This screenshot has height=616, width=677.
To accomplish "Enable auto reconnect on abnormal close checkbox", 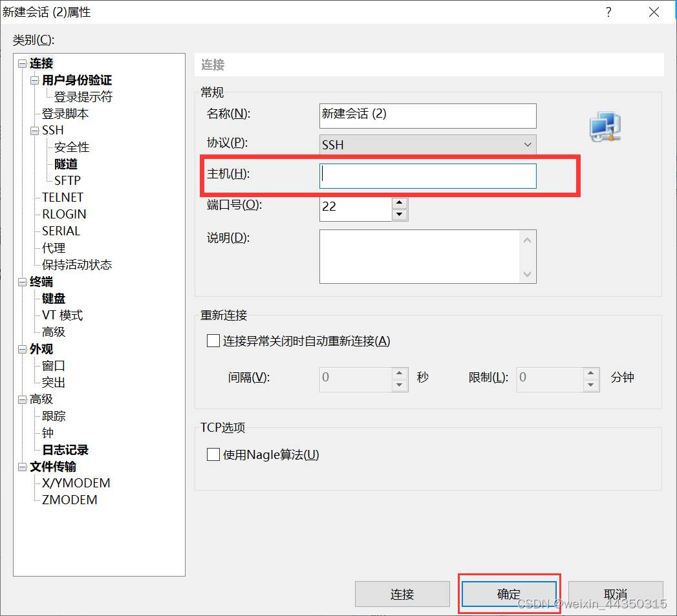I will point(213,341).
